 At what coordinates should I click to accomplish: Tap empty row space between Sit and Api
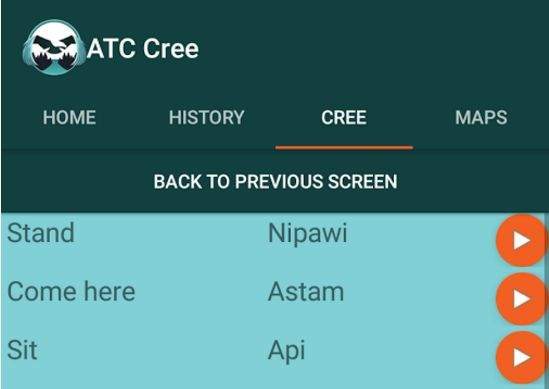point(151,350)
